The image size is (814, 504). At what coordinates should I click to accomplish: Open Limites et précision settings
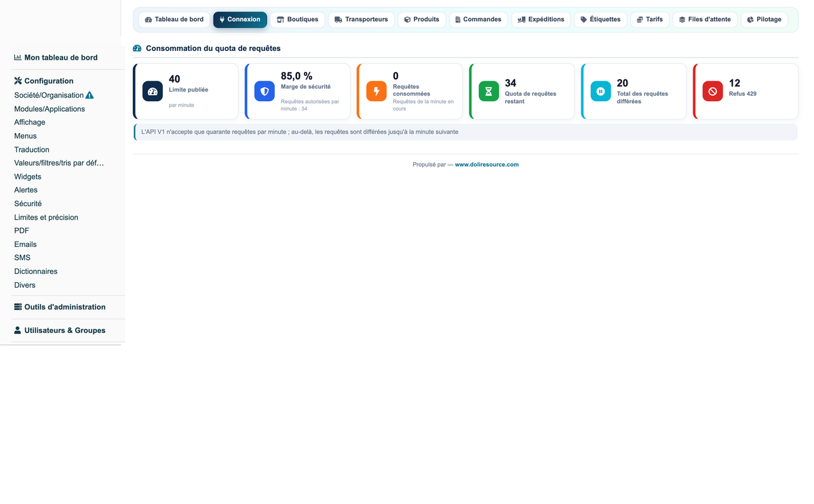pos(46,218)
